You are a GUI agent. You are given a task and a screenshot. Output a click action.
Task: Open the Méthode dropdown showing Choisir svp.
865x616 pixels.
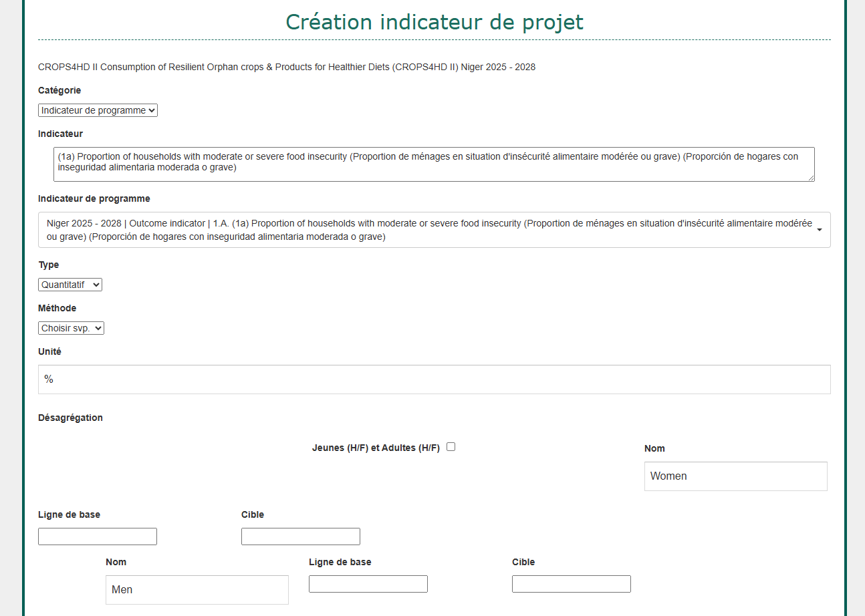coord(71,328)
